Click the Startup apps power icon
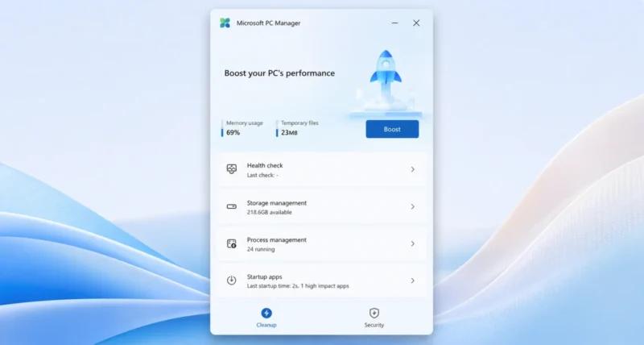Screen dimensions: 644x345 (232, 281)
